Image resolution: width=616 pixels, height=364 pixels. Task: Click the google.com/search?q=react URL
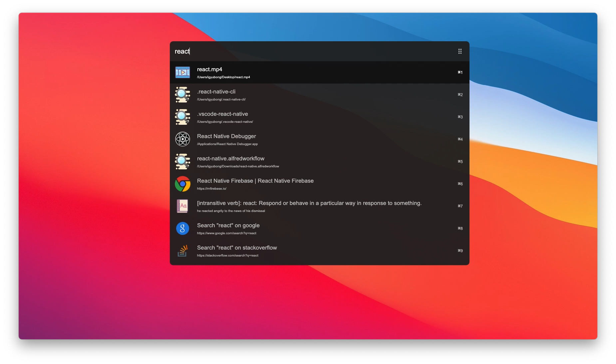226,233
